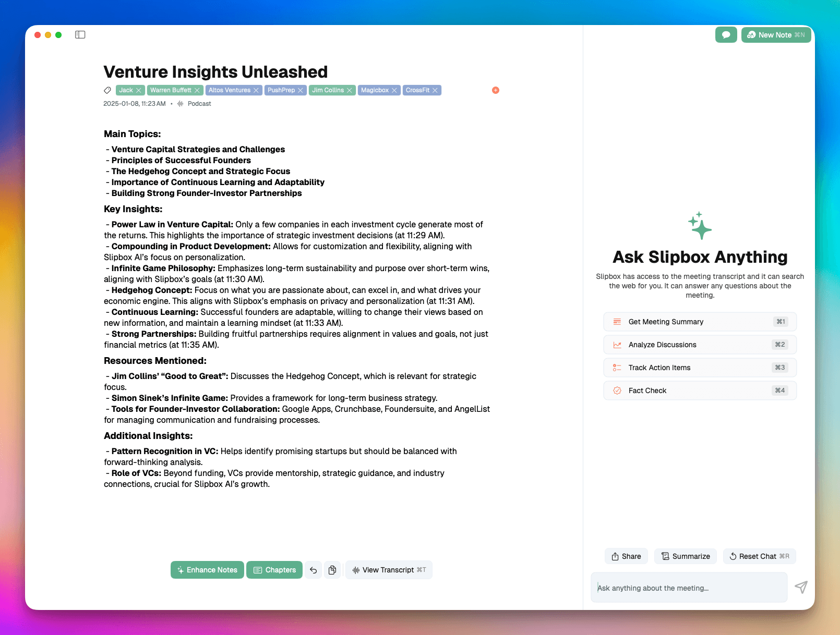Click the Main Topics heading
The width and height of the screenshot is (840, 635).
(133, 134)
